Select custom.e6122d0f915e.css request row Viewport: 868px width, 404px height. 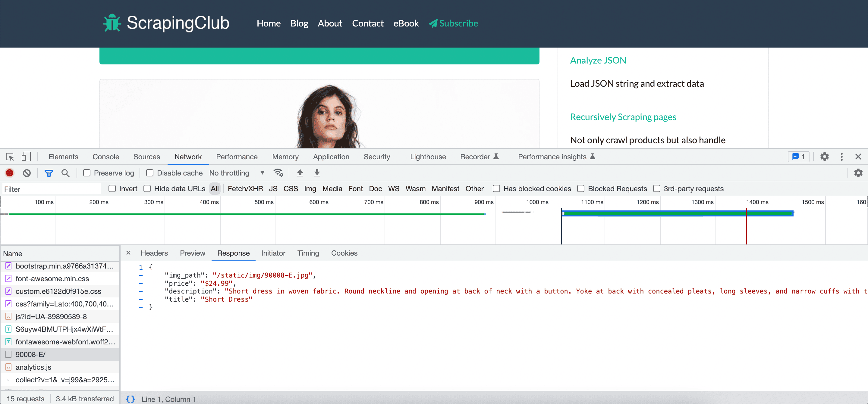point(60,291)
